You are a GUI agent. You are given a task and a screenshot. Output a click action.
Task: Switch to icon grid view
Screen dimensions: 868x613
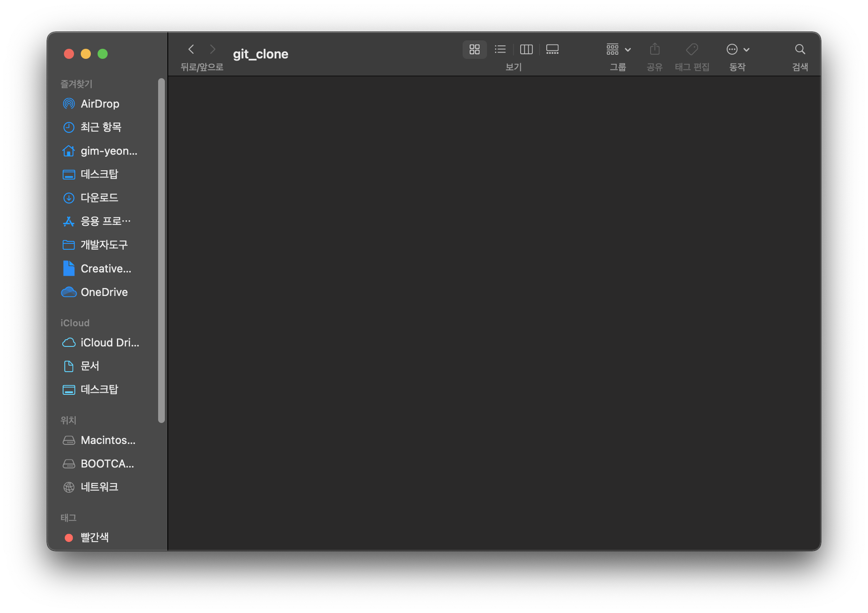(474, 50)
